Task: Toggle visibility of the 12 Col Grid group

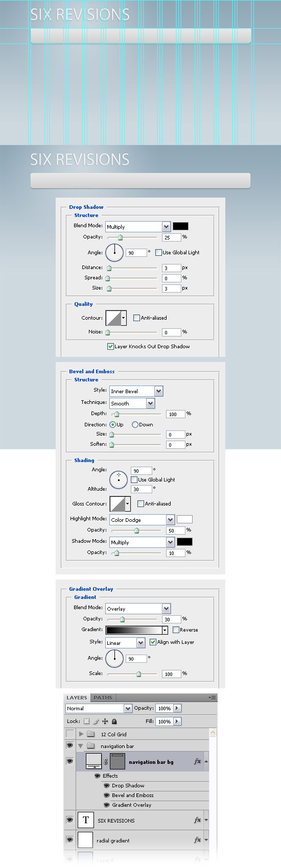Action: point(70,734)
